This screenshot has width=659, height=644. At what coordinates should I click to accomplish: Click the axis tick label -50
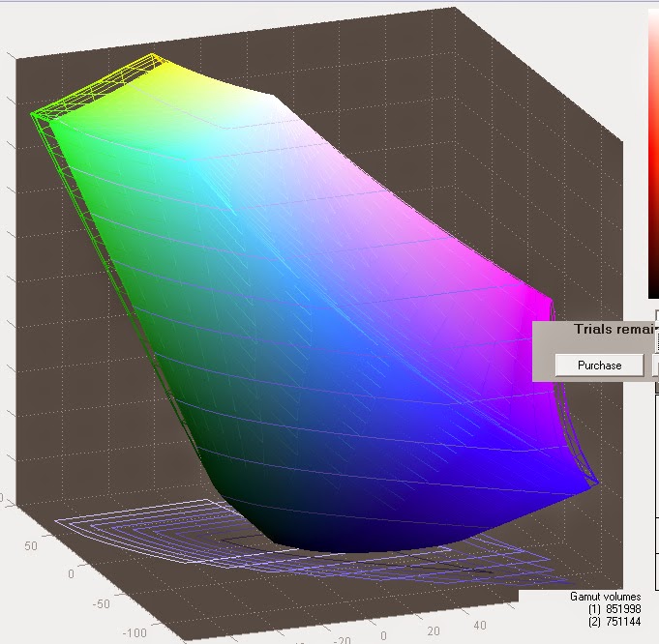[101, 603]
